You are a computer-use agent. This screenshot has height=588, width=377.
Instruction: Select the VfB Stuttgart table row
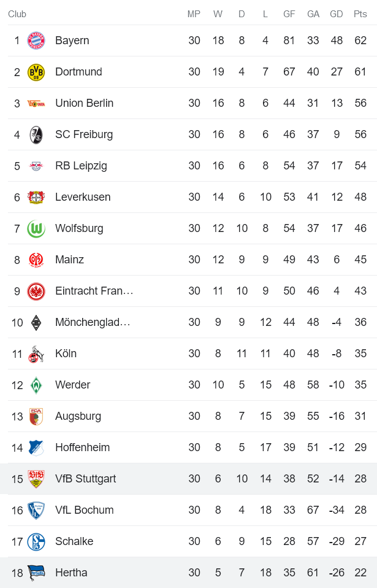184,478
